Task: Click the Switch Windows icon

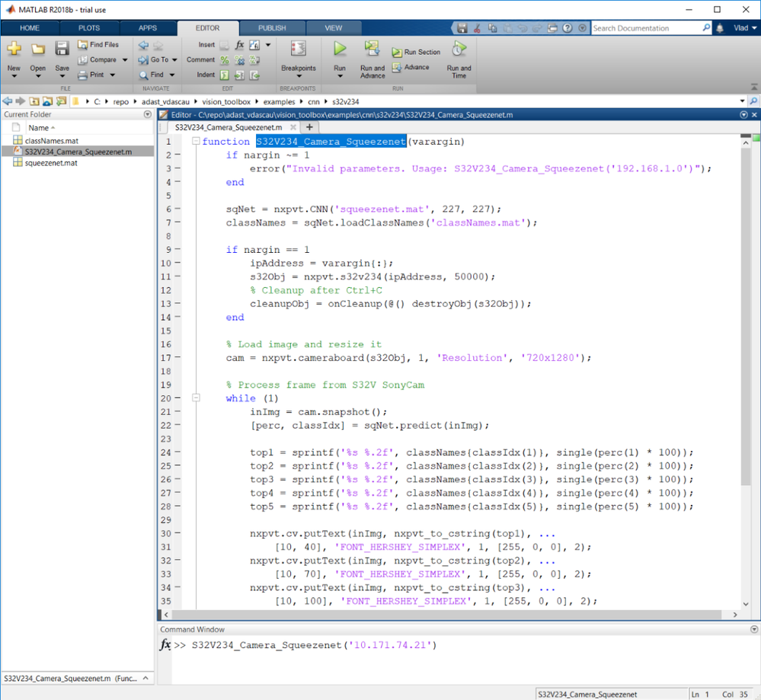Action: 552,28
